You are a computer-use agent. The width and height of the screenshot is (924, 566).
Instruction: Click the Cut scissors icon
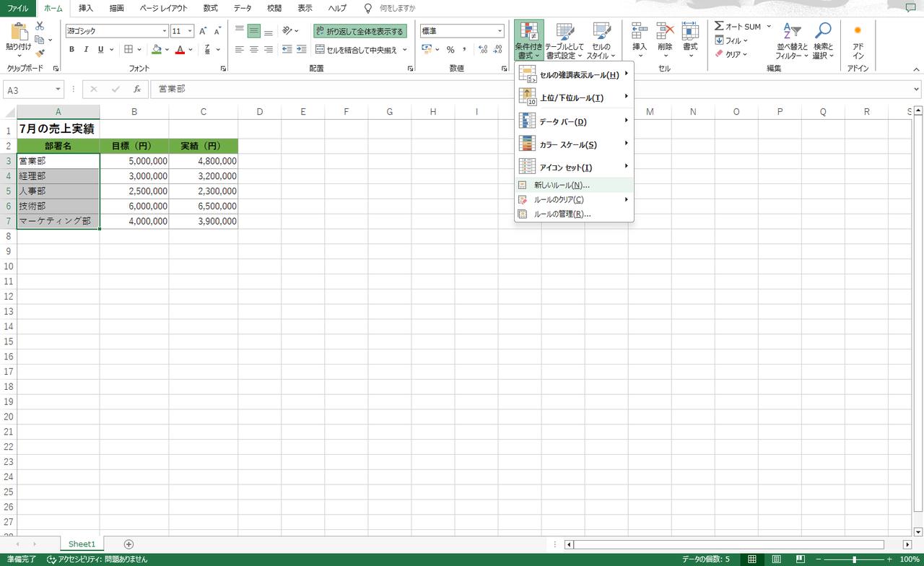click(40, 26)
